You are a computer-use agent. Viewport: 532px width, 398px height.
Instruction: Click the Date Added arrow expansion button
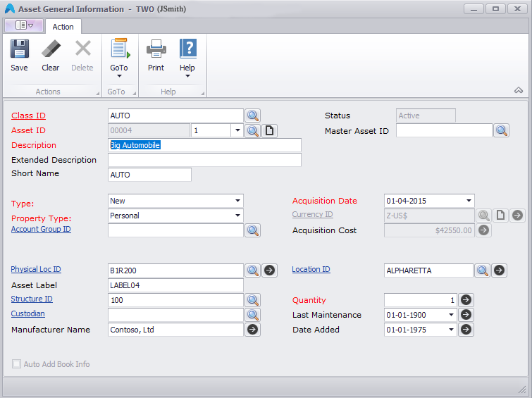pos(466,330)
